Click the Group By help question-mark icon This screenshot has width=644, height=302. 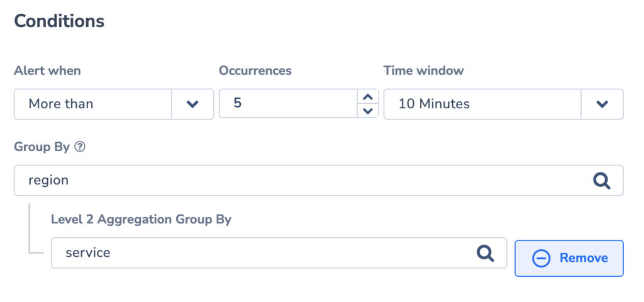click(80, 147)
